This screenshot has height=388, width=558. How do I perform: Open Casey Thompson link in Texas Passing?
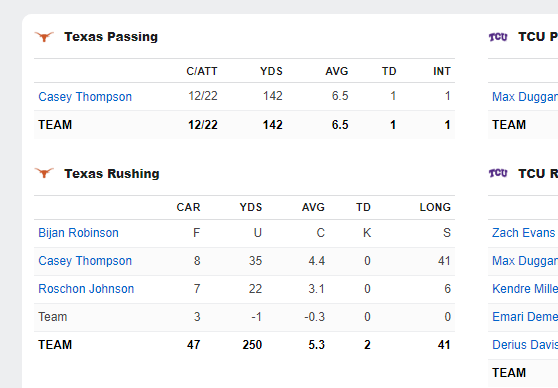(85, 97)
